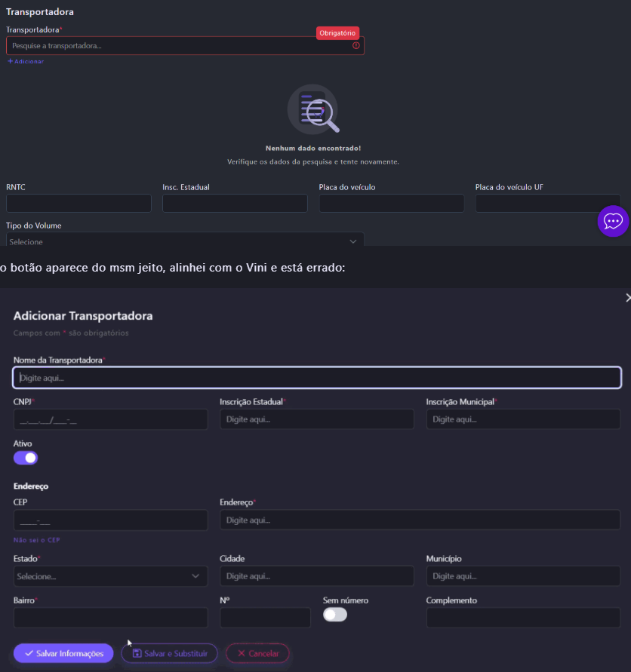Close the Adicionar Transportadora dialog
This screenshot has width=631, height=672.
pos(627,299)
